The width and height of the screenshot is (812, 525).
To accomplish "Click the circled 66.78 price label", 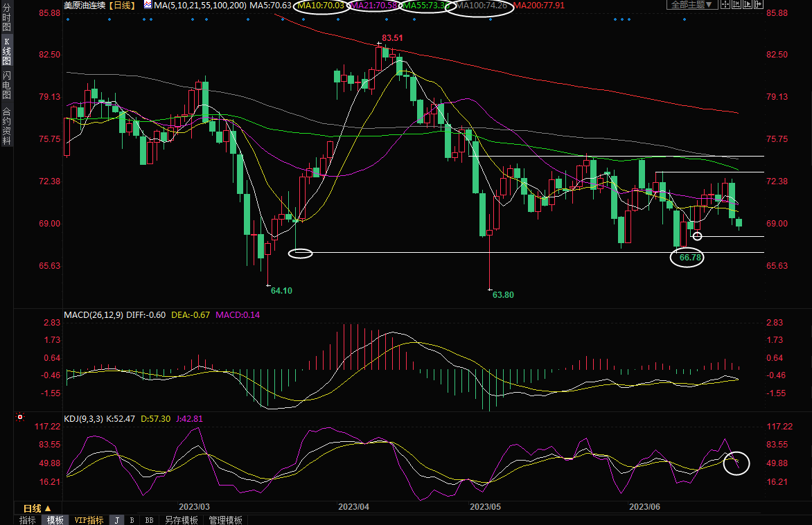I will pos(691,258).
